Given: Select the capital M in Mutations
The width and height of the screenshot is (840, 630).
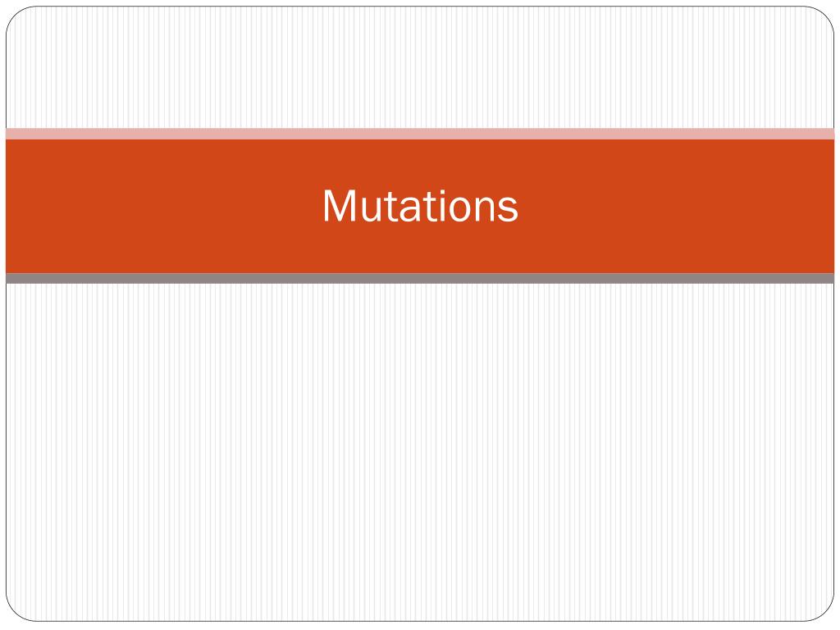Looking at the screenshot, I should (339, 206).
